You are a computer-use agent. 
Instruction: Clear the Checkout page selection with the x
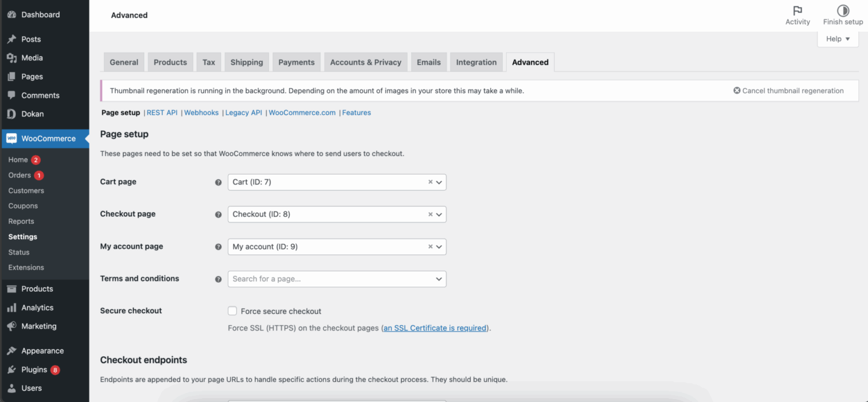430,214
